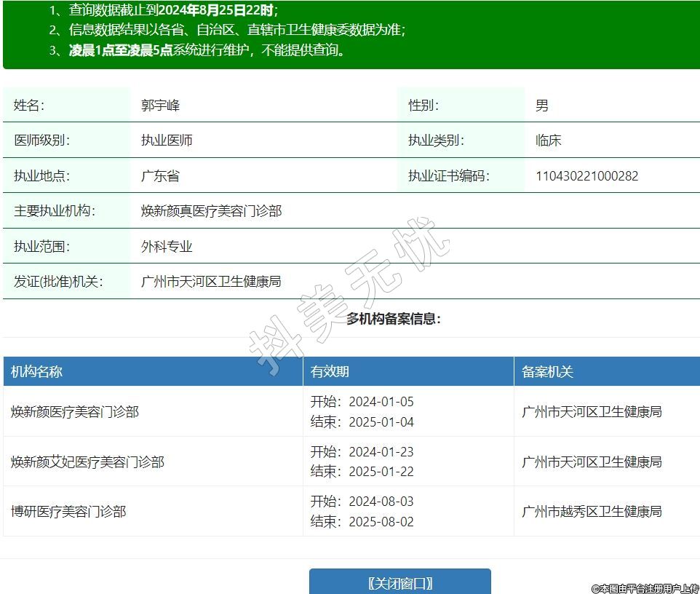Click the gender value 男
The width and height of the screenshot is (700, 594).
point(541,106)
